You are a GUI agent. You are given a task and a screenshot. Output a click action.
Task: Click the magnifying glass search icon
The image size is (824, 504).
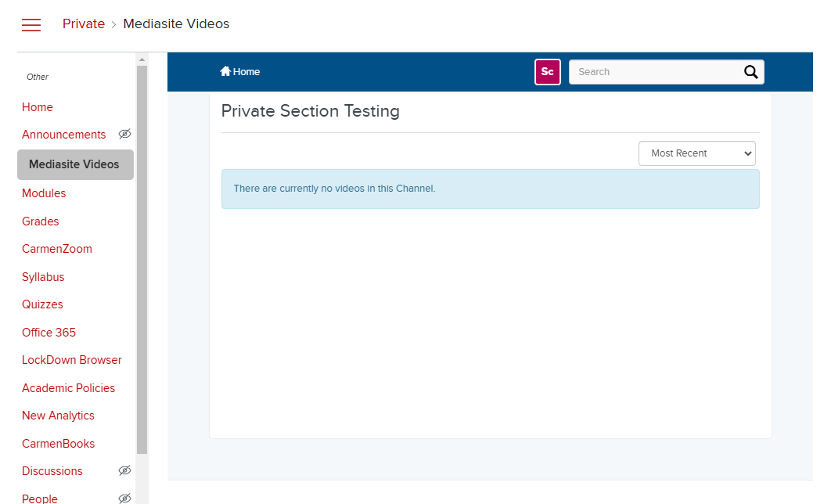click(750, 71)
